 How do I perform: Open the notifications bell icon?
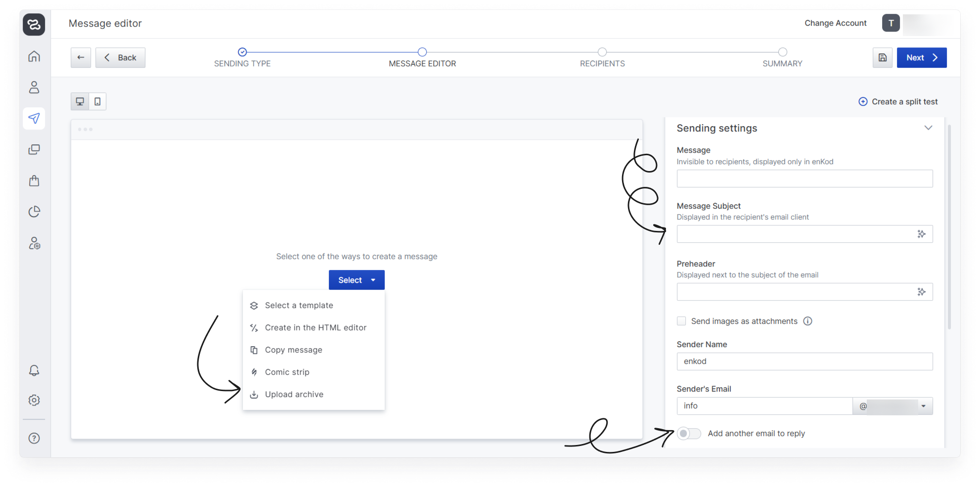click(34, 370)
